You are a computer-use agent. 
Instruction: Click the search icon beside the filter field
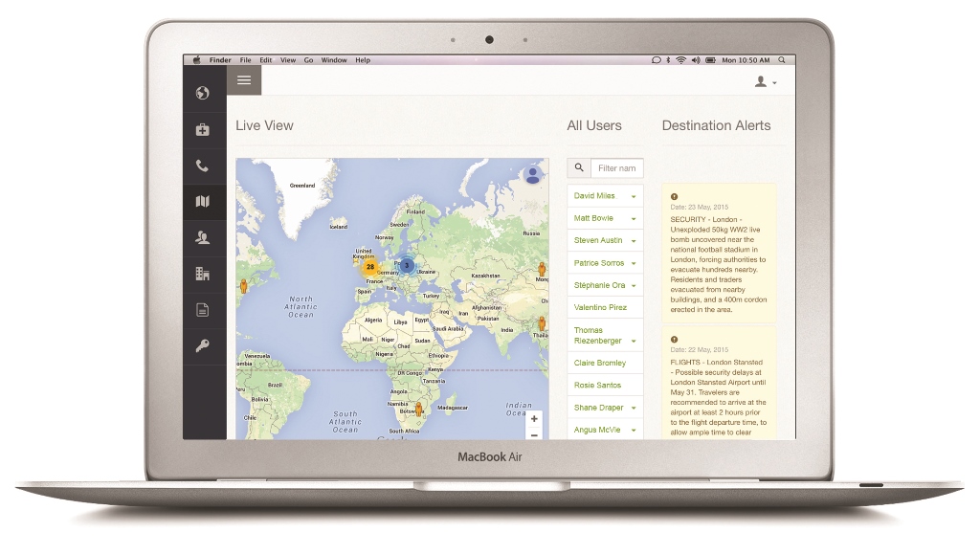click(x=579, y=168)
